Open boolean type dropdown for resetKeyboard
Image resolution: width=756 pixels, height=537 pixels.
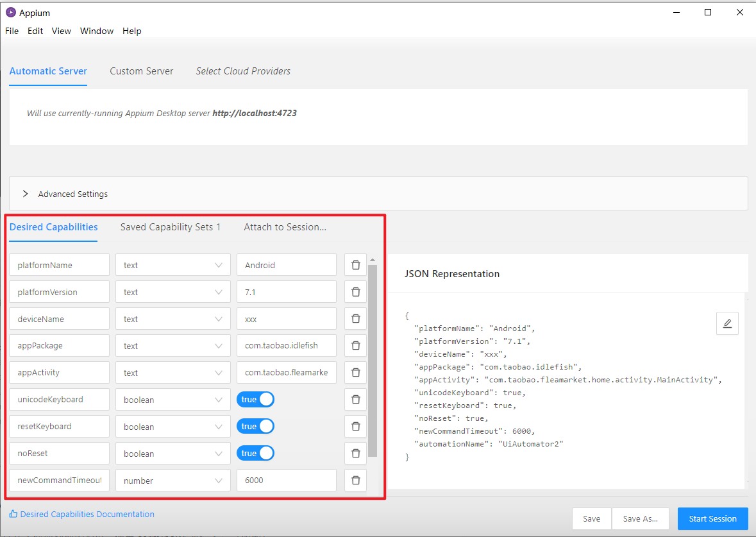coord(172,427)
